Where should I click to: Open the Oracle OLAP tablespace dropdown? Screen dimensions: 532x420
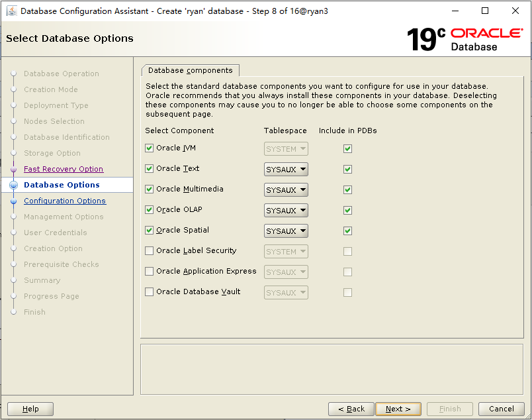pyautogui.click(x=286, y=211)
